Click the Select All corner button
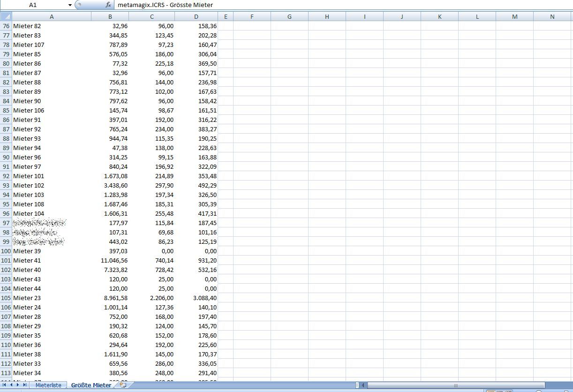Image resolution: width=573 pixels, height=392 pixels. [x=6, y=16]
